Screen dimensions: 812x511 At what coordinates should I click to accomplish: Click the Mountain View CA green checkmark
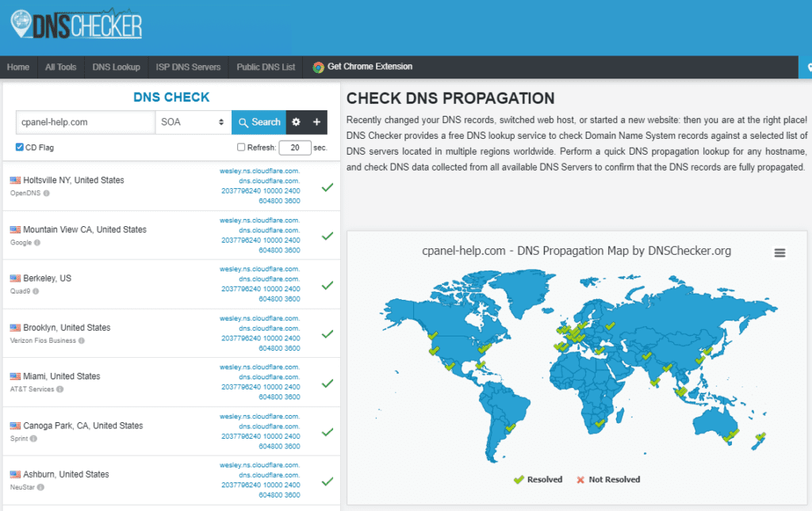327,236
